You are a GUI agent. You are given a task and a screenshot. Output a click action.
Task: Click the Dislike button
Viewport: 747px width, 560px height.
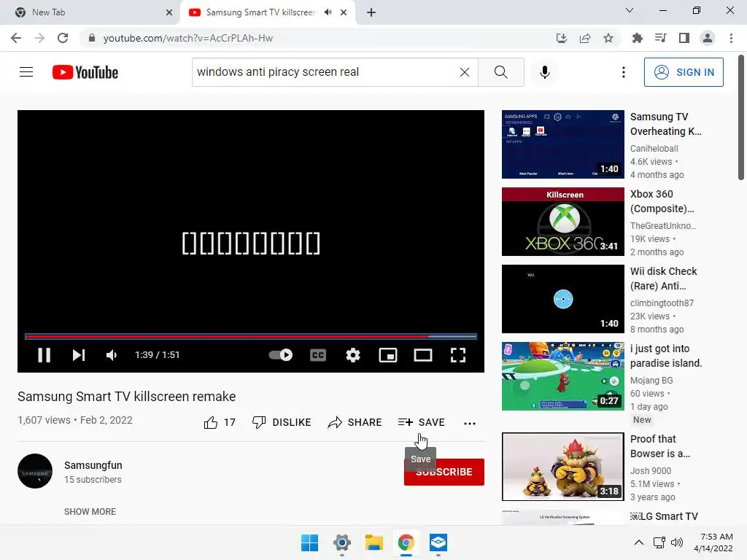[282, 422]
